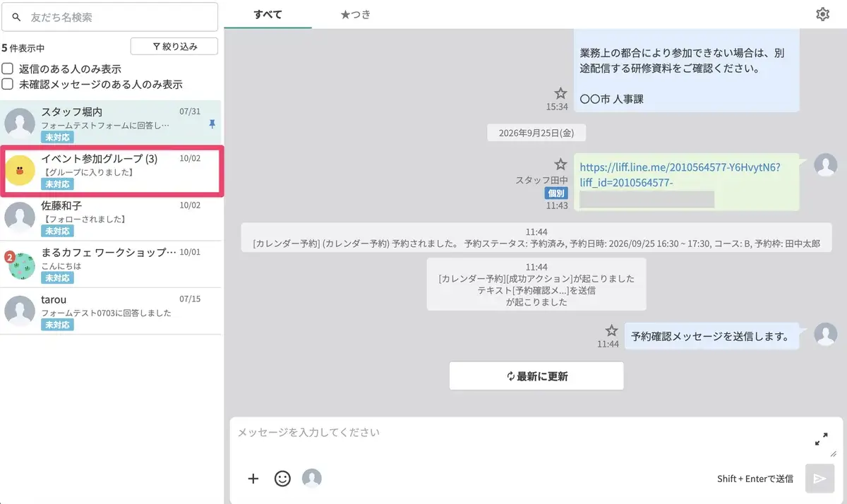Screen dimensions: 847x504
Task: Click the sender avatar icon in composer
Action: pyautogui.click(x=312, y=478)
